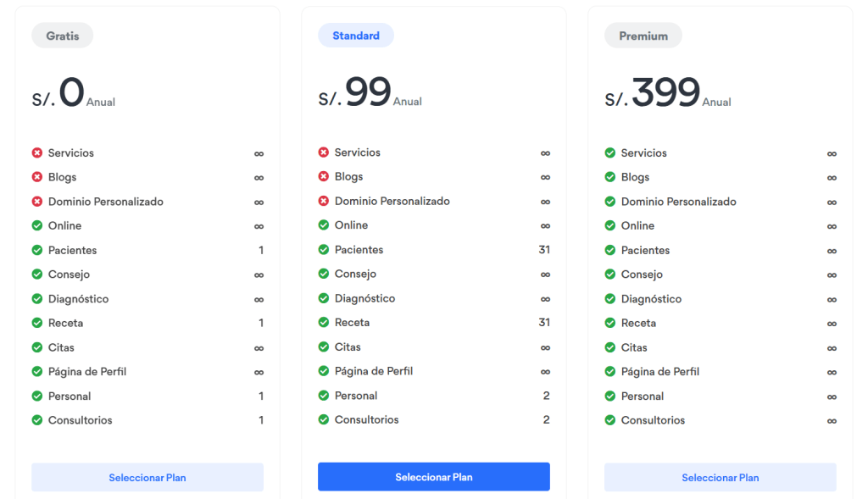Toggle the Servicios check mark in Premium plan
The height and width of the screenshot is (499, 868).
coord(611,153)
